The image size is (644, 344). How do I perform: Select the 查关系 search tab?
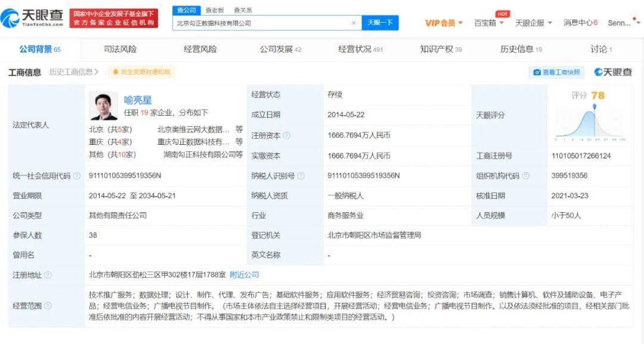coord(243,10)
